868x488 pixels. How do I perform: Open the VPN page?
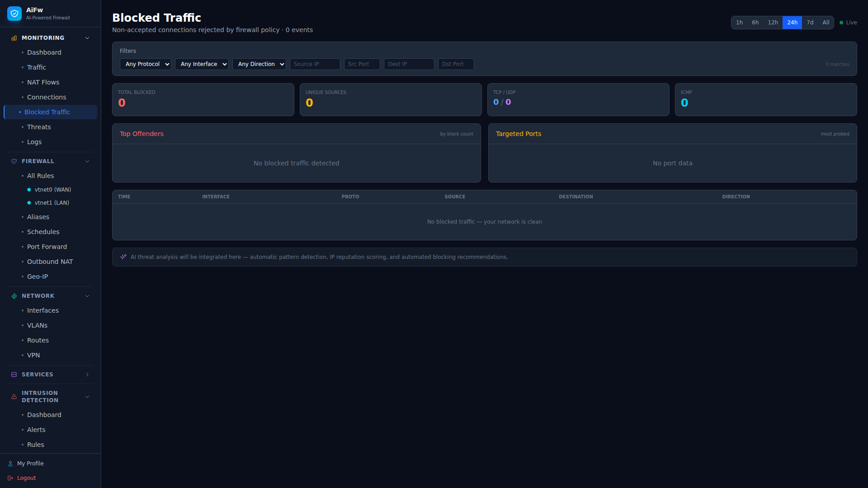pyautogui.click(x=50, y=355)
